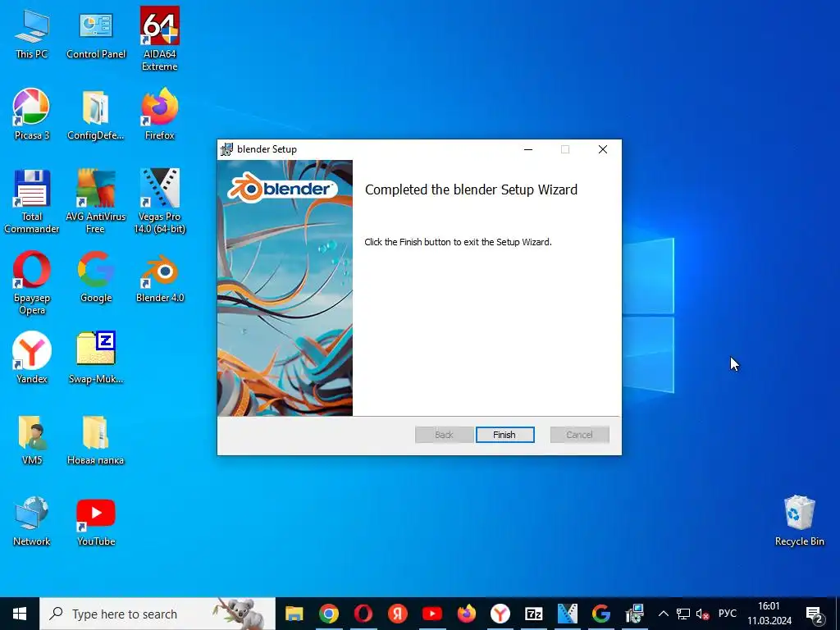Image resolution: width=840 pixels, height=630 pixels.
Task: Select the Recycle Bin icon
Action: [x=799, y=521]
